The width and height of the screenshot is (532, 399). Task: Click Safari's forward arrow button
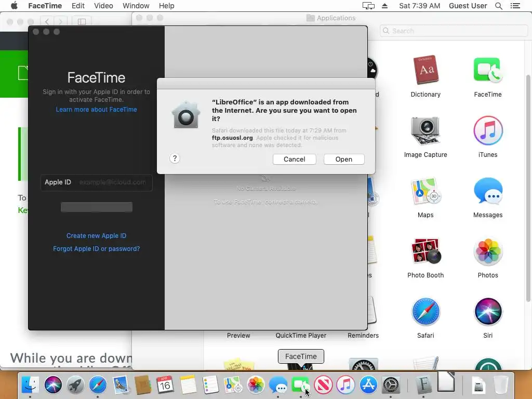[60, 22]
